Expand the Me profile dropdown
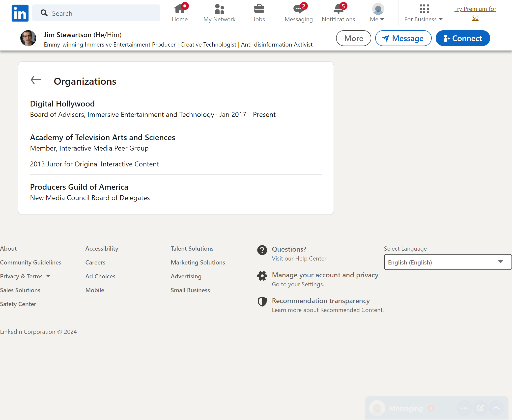Viewport: 512px width, 420px height. [x=377, y=13]
